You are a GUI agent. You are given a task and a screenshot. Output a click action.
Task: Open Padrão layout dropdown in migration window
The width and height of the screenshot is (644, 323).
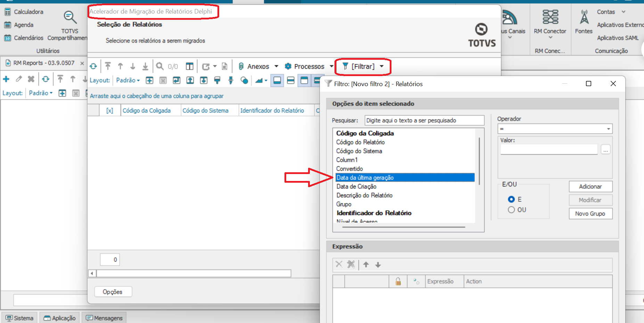click(x=128, y=80)
